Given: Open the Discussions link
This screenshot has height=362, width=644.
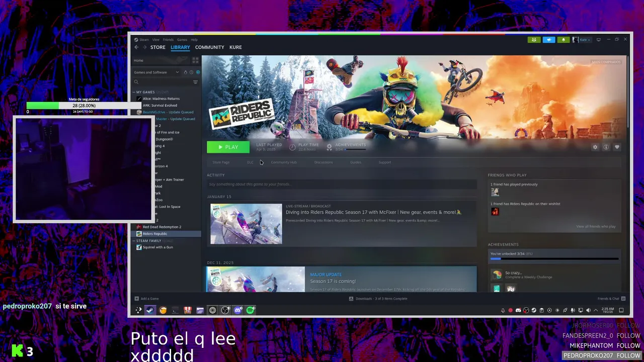Looking at the screenshot, I should [x=324, y=162].
